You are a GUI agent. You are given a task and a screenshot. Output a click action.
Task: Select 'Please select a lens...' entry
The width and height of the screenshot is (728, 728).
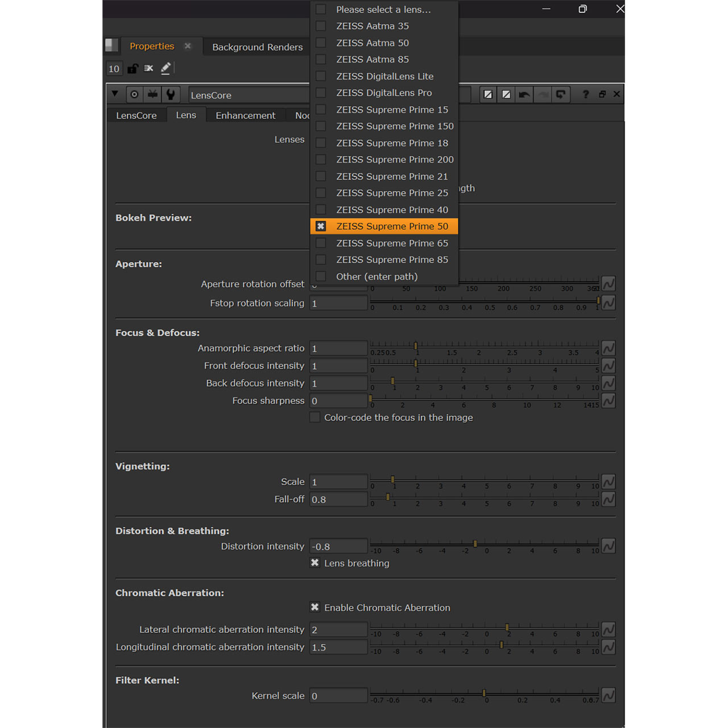click(384, 10)
